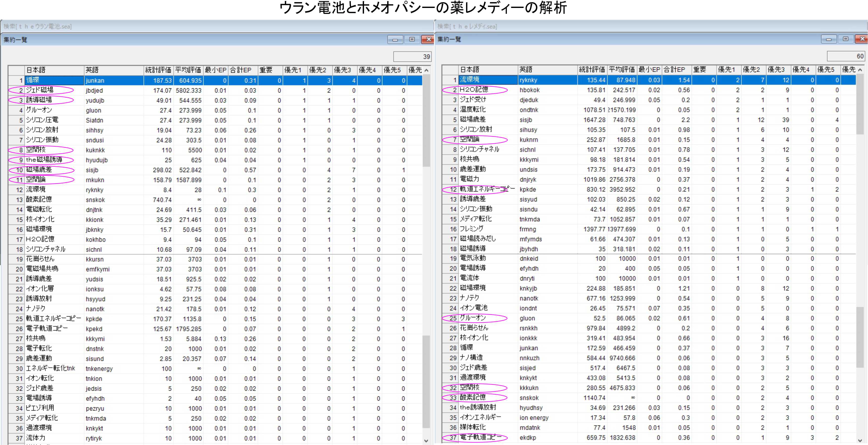Select 磁場歳差 row in left table
Viewport: 868px width, 445px height.
[x=215, y=170]
